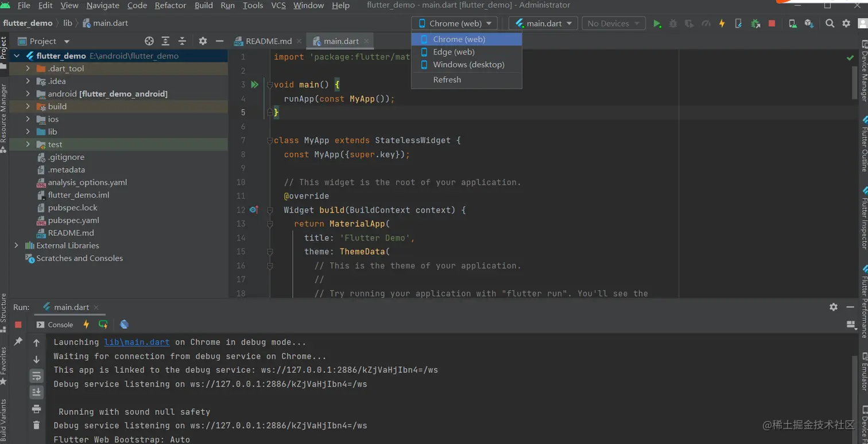Click Attach Debugger to Android Process icon
868x444 pixels.
[x=755, y=24]
